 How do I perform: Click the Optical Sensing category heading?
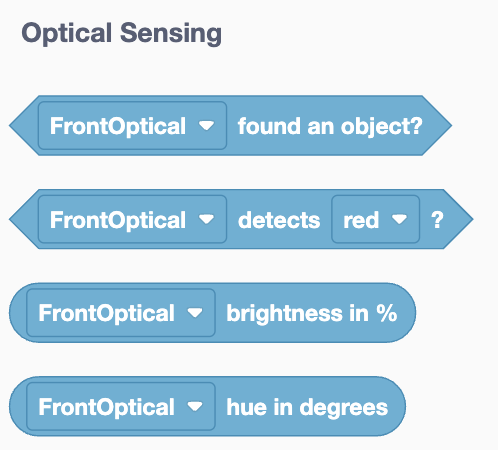[x=122, y=33]
